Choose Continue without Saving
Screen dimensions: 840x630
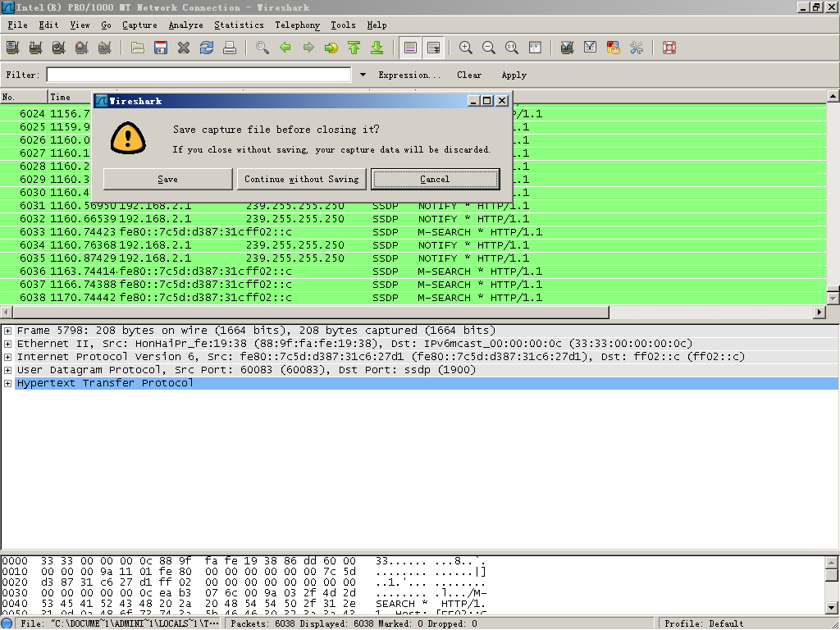(x=302, y=179)
